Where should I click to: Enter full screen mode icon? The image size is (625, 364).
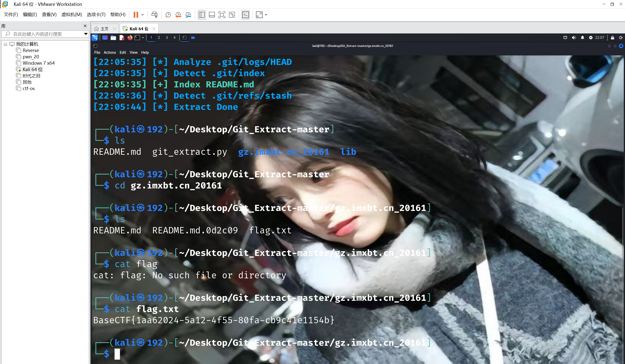(222, 15)
